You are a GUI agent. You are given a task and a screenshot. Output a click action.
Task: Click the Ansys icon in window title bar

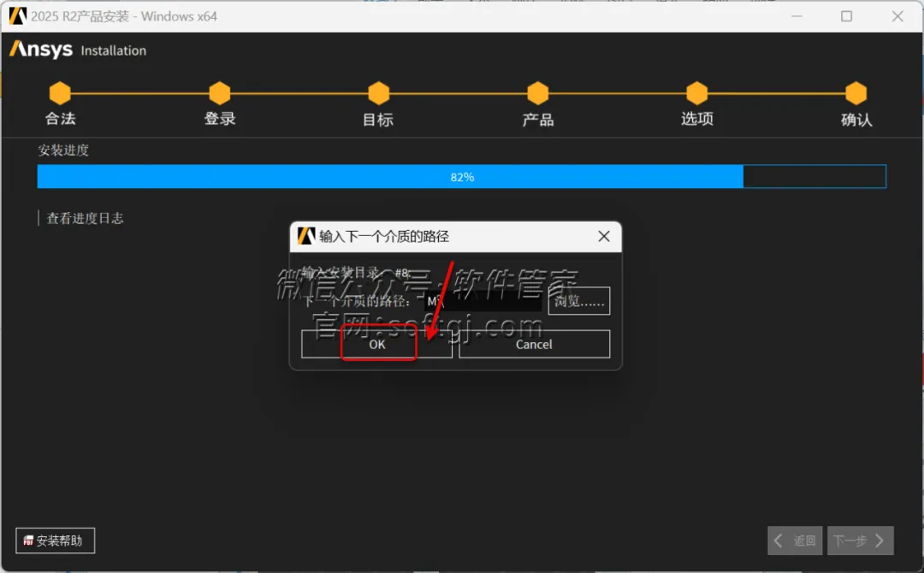click(18, 16)
